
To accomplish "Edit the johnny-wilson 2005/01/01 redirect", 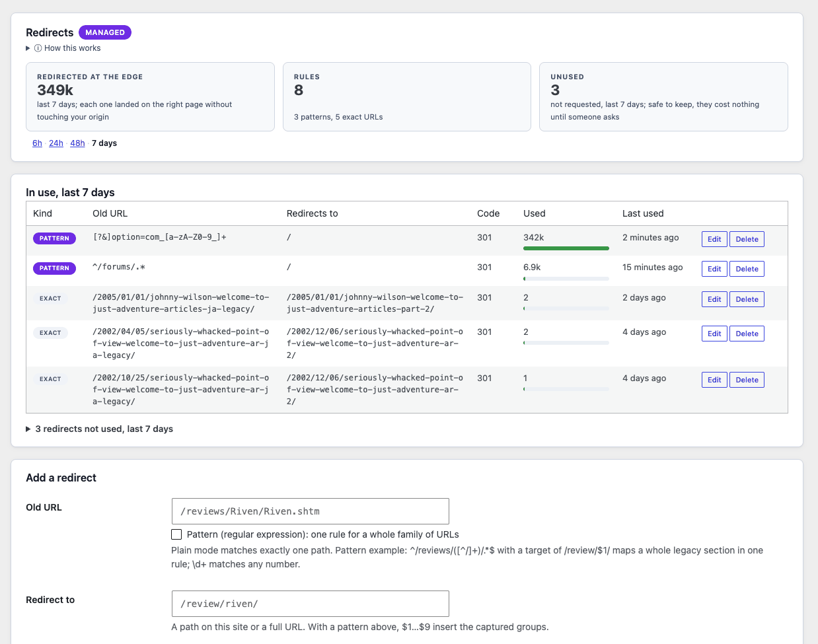I will coord(714,299).
